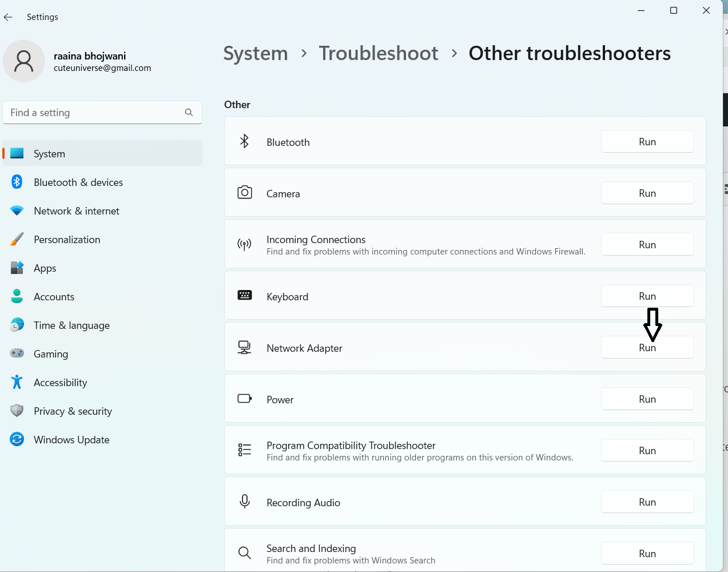Open Personalization paintbrush icon
728x572 pixels.
[x=17, y=240]
